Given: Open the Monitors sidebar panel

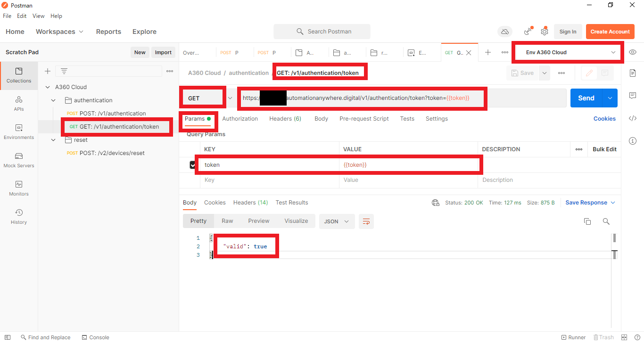Looking at the screenshot, I should click(x=19, y=188).
